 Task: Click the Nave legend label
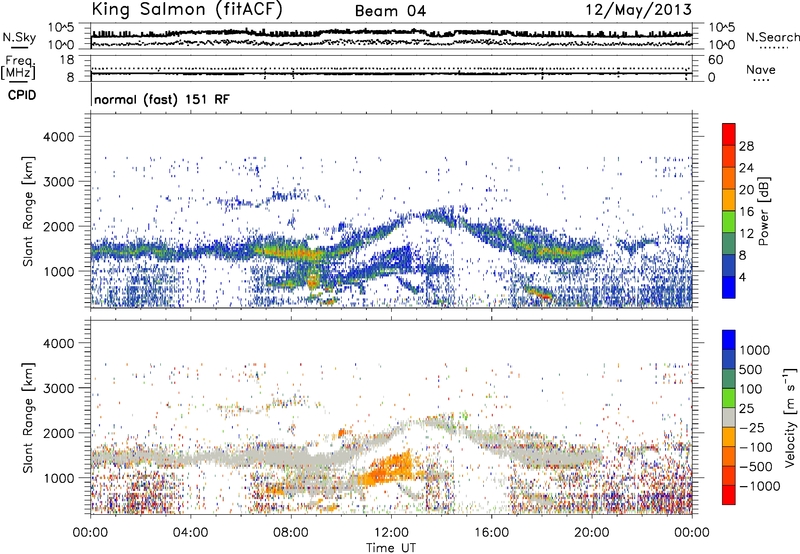pos(761,70)
